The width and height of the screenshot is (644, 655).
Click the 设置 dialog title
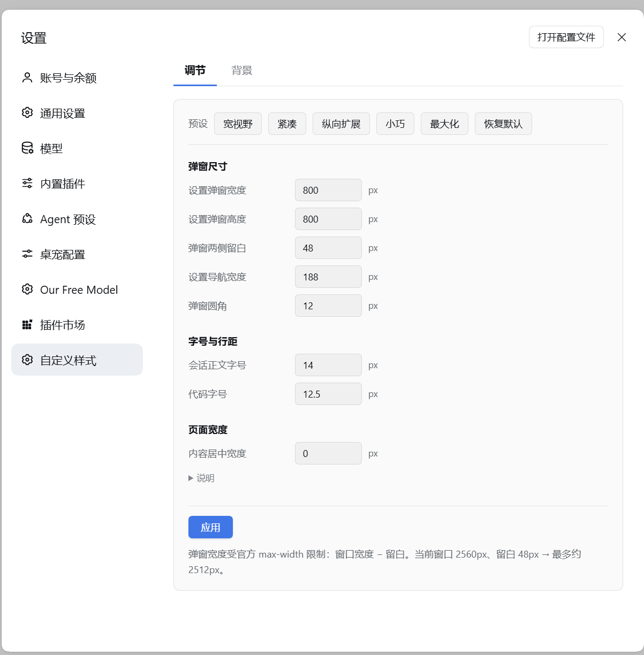[34, 38]
